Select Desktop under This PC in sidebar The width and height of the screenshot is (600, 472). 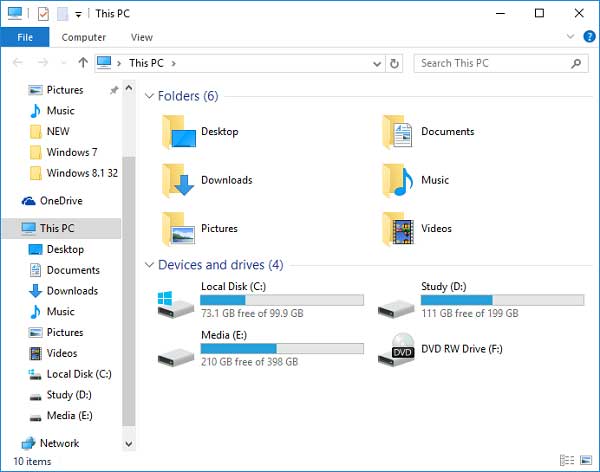click(65, 250)
